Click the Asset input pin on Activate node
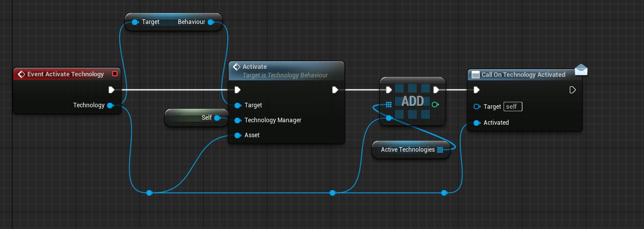 point(237,135)
